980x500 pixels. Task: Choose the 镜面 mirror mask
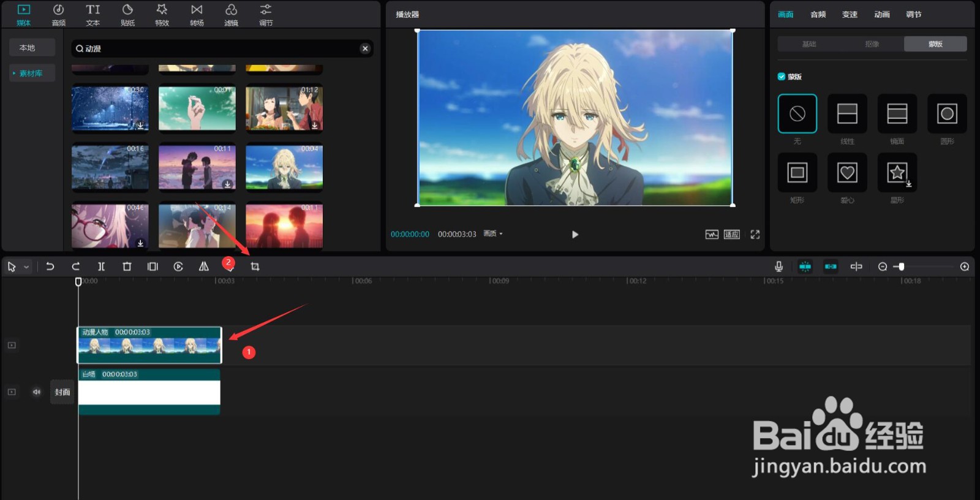897,113
